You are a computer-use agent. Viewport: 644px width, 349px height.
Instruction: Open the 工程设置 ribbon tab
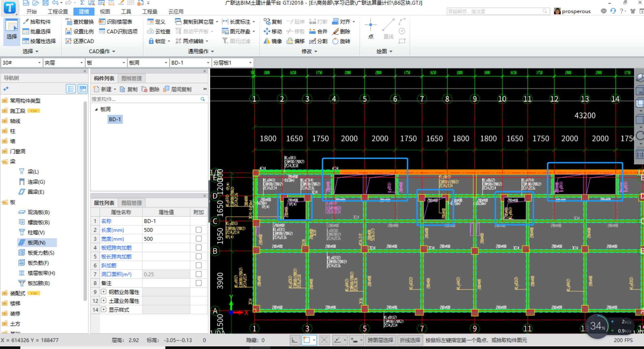point(58,11)
